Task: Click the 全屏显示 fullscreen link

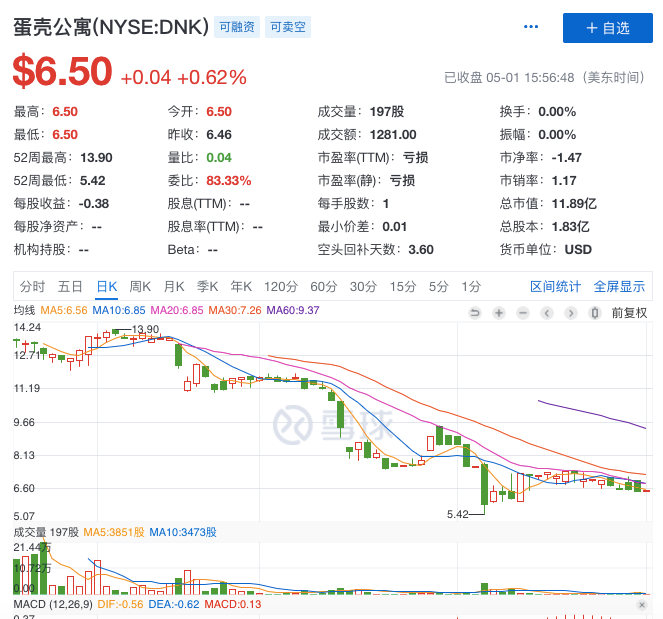Action: pos(619,286)
